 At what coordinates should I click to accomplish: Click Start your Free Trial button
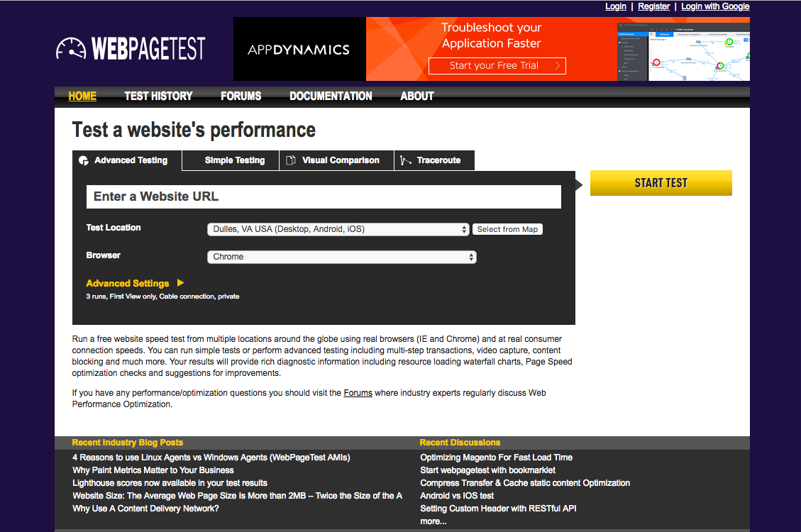point(497,65)
